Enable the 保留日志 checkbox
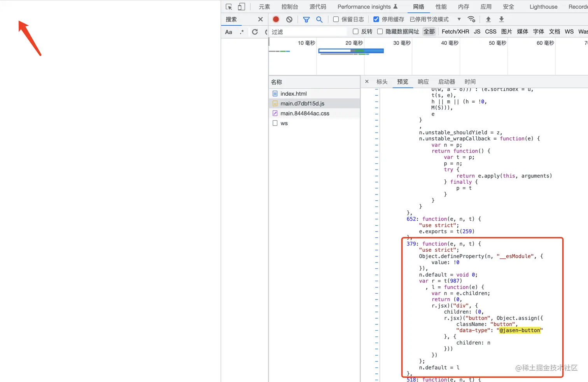588x382 pixels. pyautogui.click(x=336, y=19)
